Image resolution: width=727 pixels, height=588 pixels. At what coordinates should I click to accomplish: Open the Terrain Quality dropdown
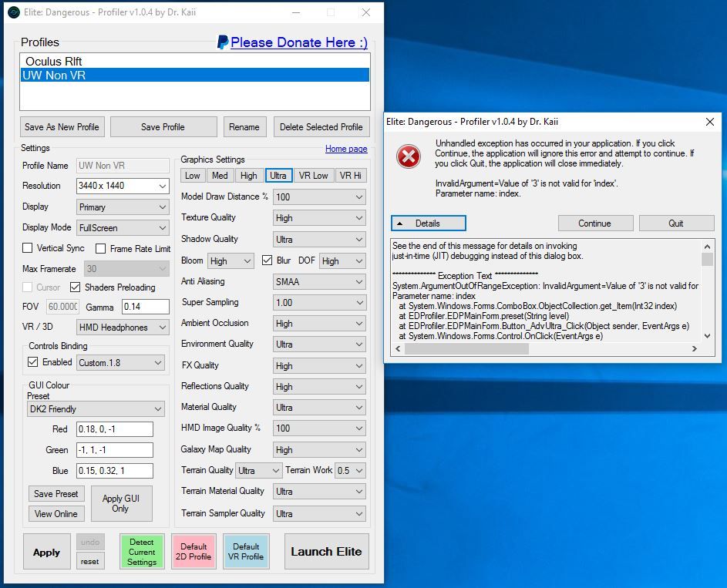(259, 470)
